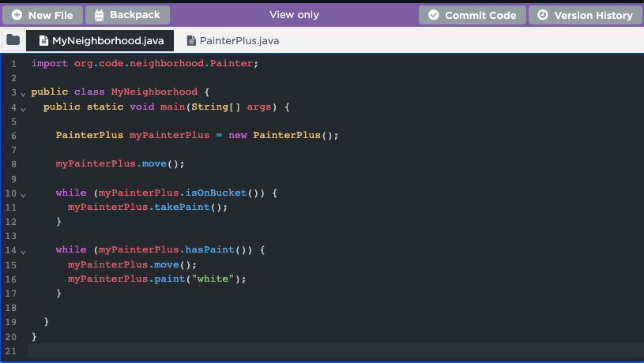This screenshot has height=363, width=644.
Task: Click the clock icon on Version History
Action: click(x=542, y=15)
